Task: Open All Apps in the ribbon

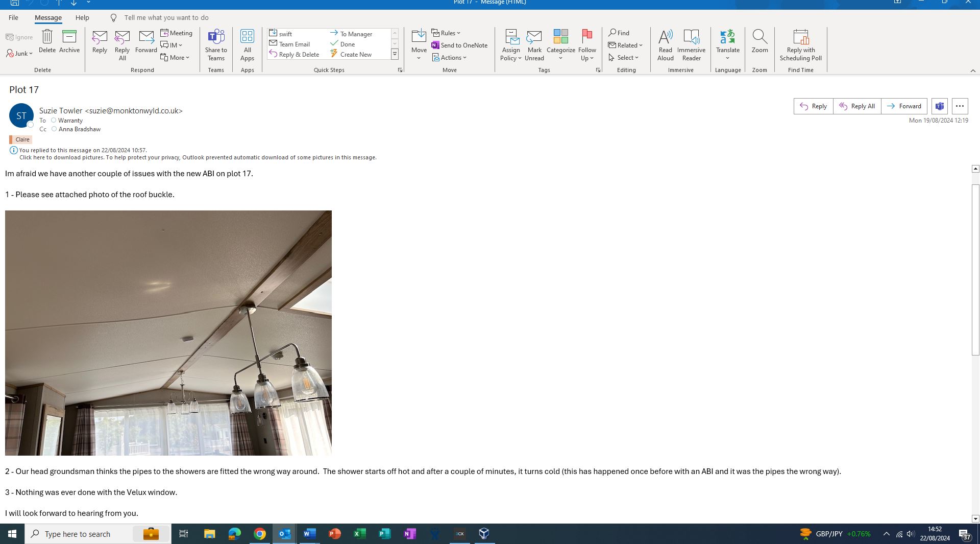Action: (x=247, y=45)
